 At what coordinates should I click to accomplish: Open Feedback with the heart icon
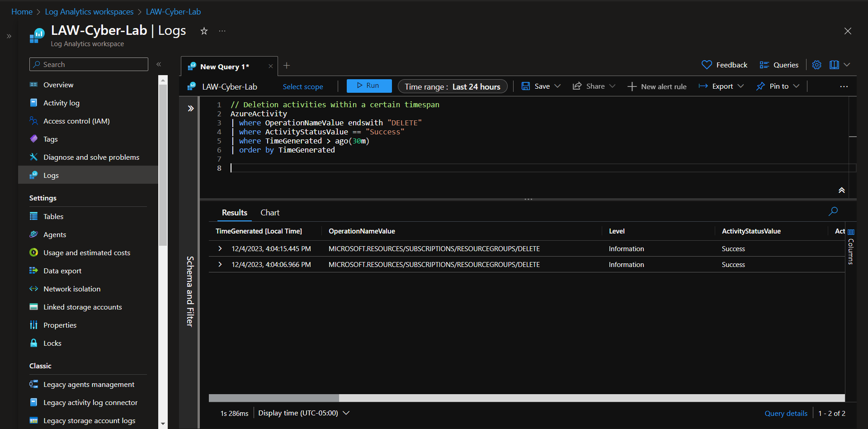pos(724,65)
